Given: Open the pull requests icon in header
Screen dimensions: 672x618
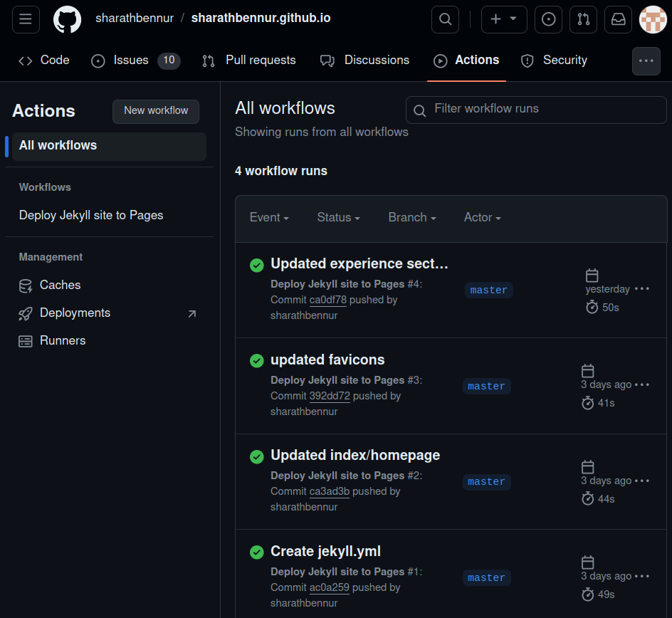Looking at the screenshot, I should coord(583,19).
